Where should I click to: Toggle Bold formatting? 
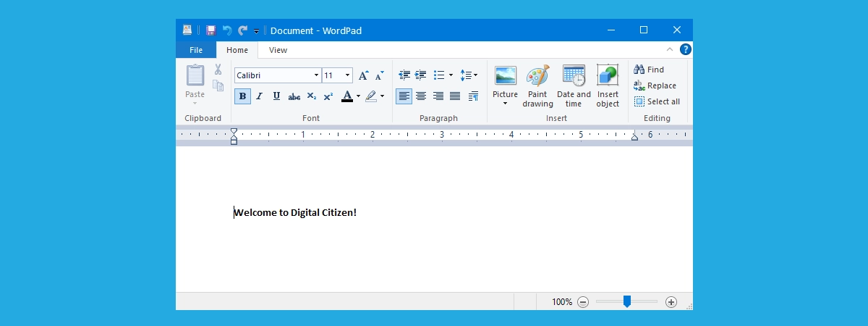point(242,96)
